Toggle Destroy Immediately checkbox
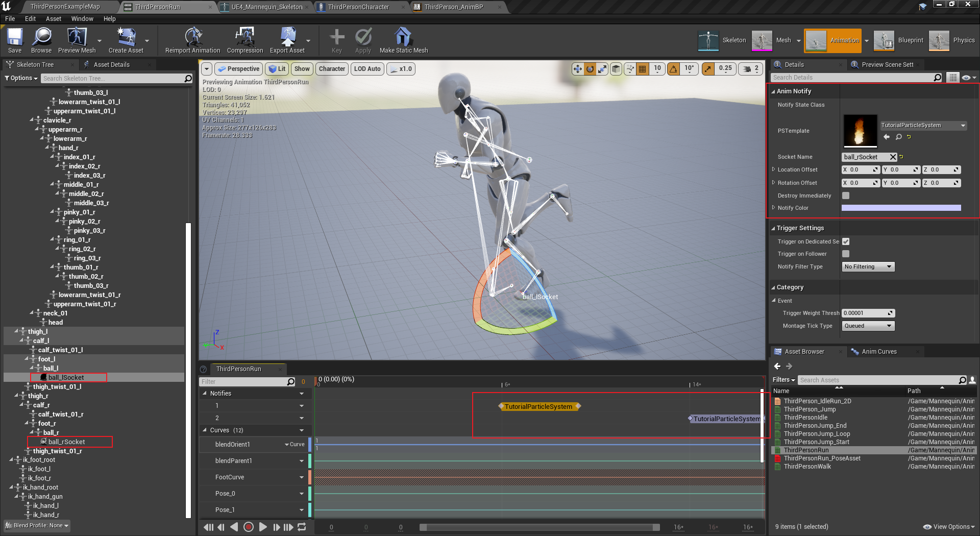 pyautogui.click(x=846, y=196)
